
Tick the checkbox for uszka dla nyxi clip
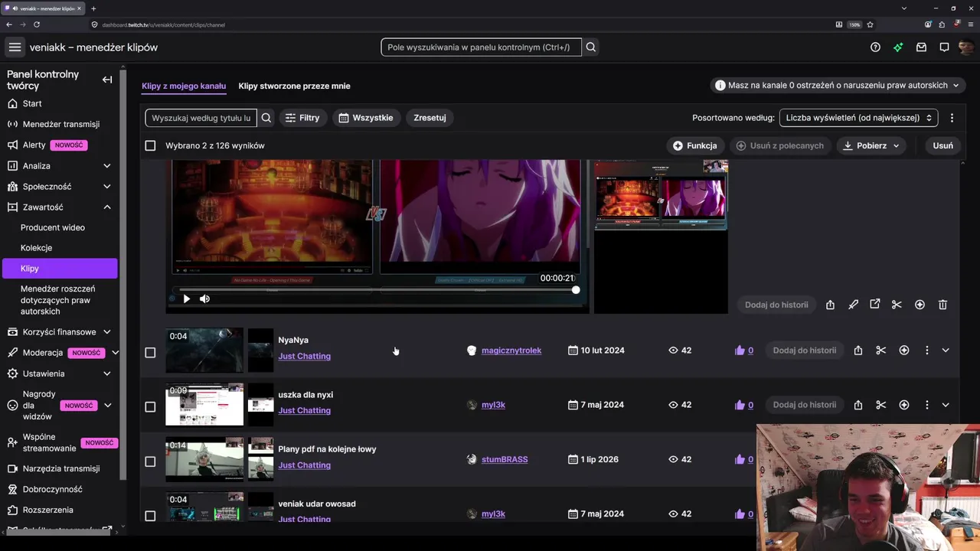(150, 407)
